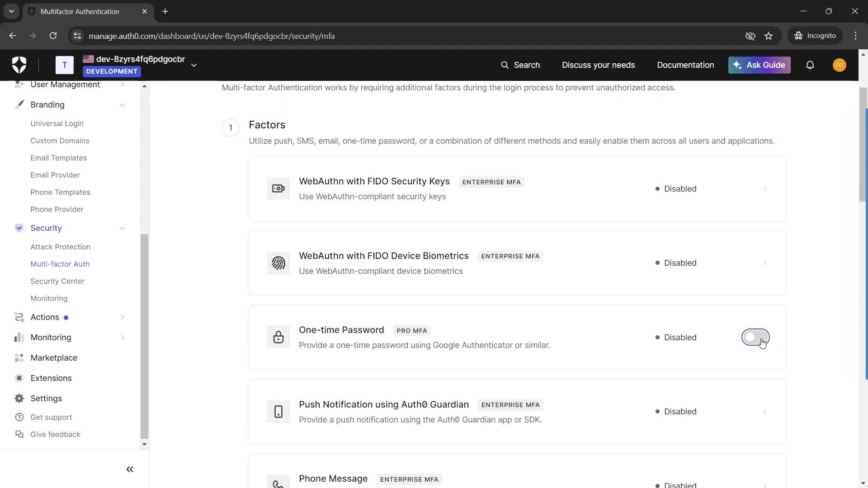Open Phone Provider menu item

(x=57, y=210)
